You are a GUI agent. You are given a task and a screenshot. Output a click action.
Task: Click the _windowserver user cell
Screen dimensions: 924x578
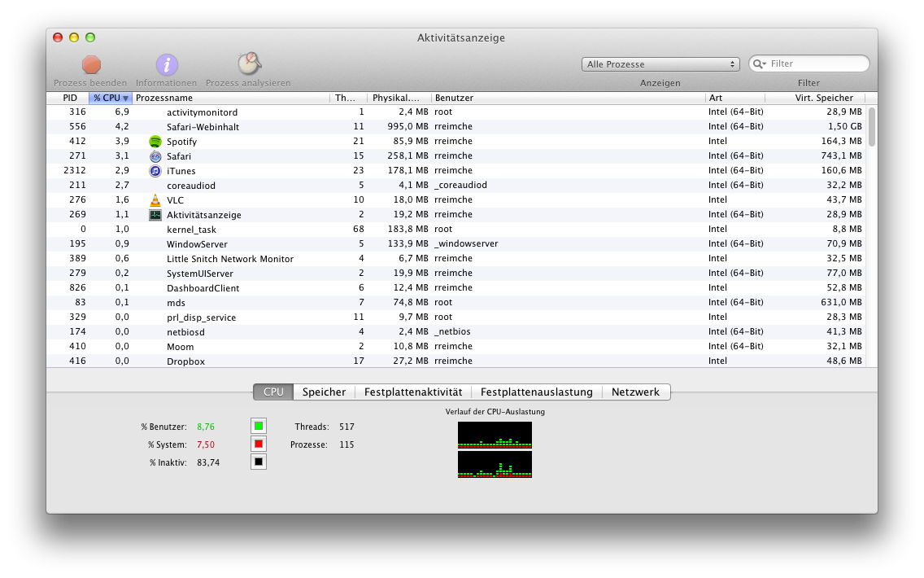(466, 243)
